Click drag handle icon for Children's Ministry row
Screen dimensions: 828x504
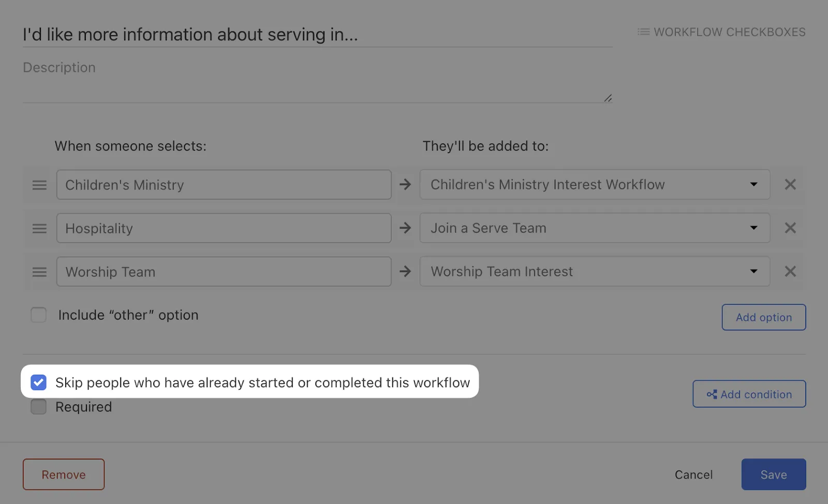click(39, 185)
